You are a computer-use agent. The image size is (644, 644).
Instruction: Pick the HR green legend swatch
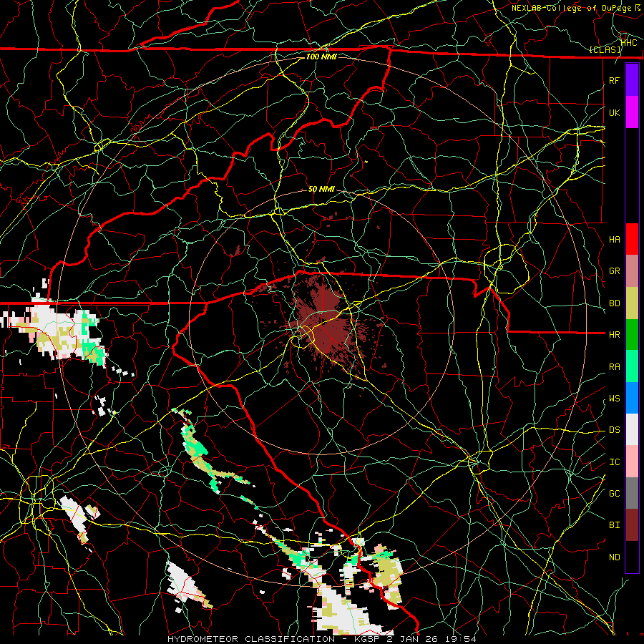coord(632,334)
